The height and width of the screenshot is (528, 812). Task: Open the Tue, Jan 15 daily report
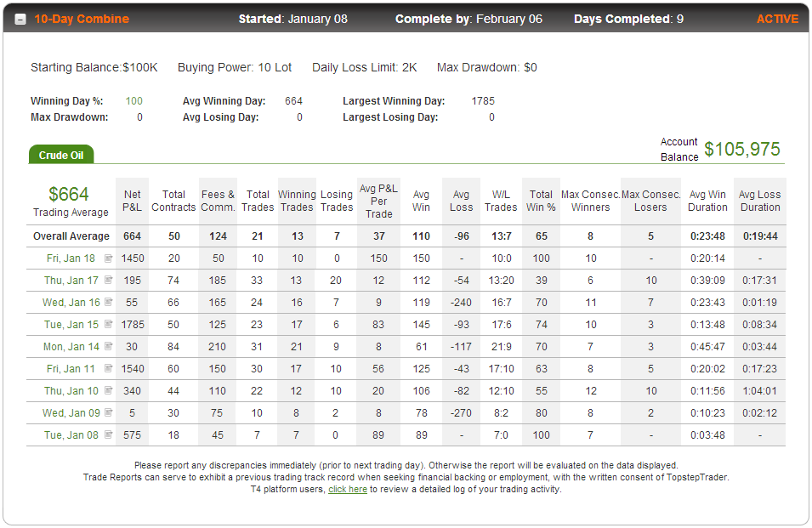pos(71,325)
